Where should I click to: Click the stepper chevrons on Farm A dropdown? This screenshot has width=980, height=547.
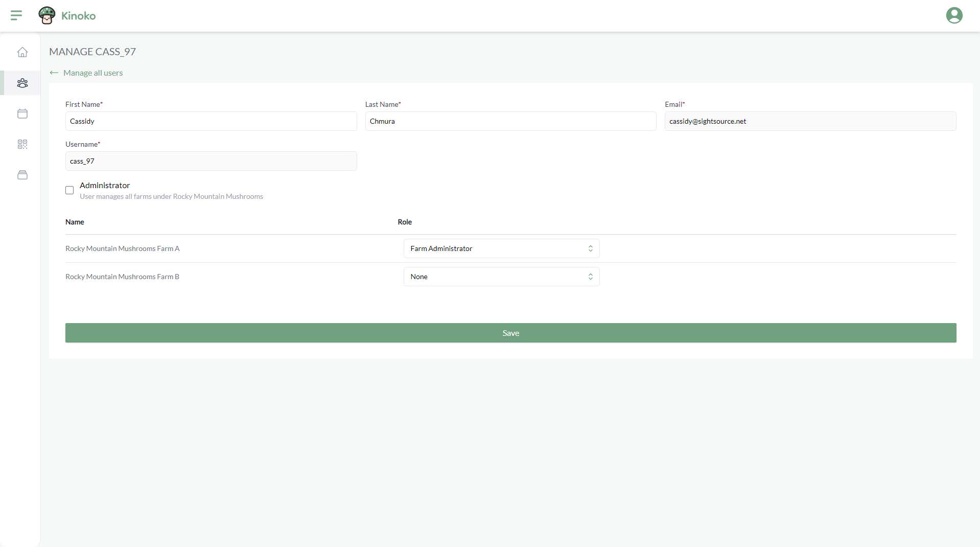pos(590,248)
